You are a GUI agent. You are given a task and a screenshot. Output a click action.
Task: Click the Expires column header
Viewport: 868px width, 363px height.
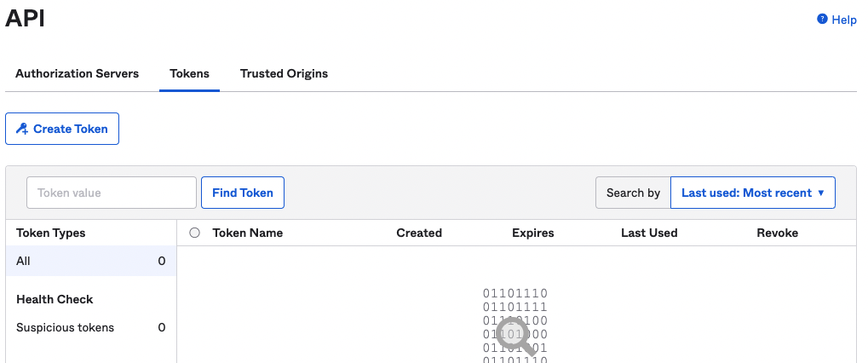point(532,233)
